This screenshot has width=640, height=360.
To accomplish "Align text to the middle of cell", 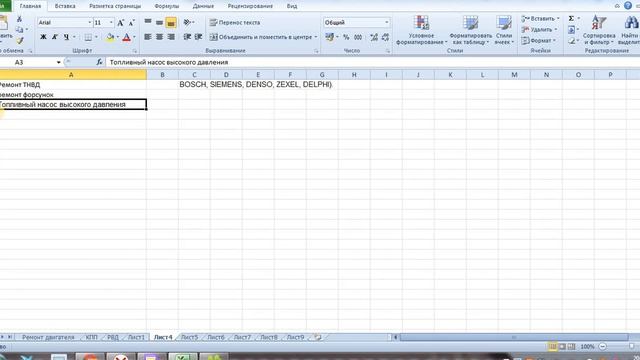I will click(159, 22).
